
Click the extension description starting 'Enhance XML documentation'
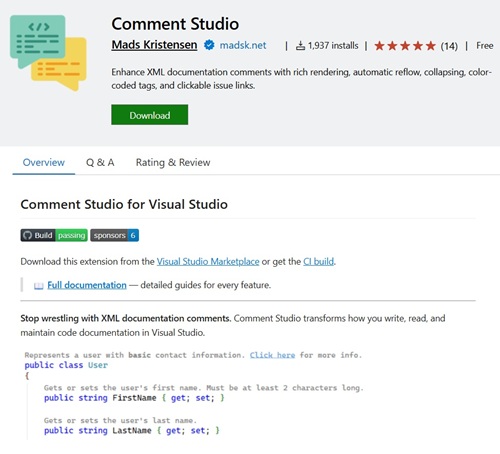pos(301,79)
